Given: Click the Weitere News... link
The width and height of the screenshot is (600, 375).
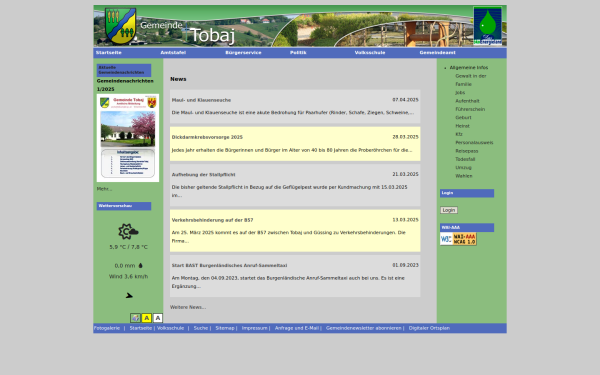Looking at the screenshot, I should pos(188,307).
